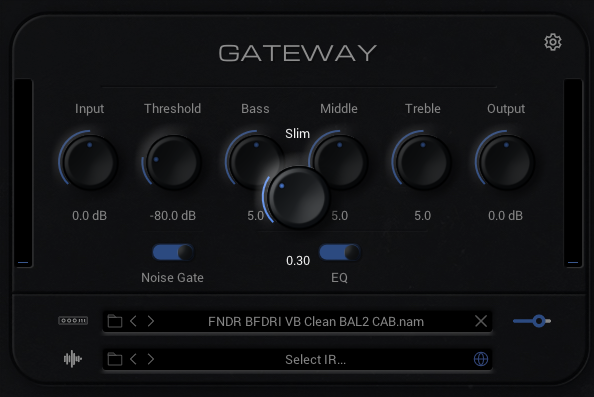The image size is (594, 397).
Task: Click the large Slim knob
Action: (x=298, y=197)
